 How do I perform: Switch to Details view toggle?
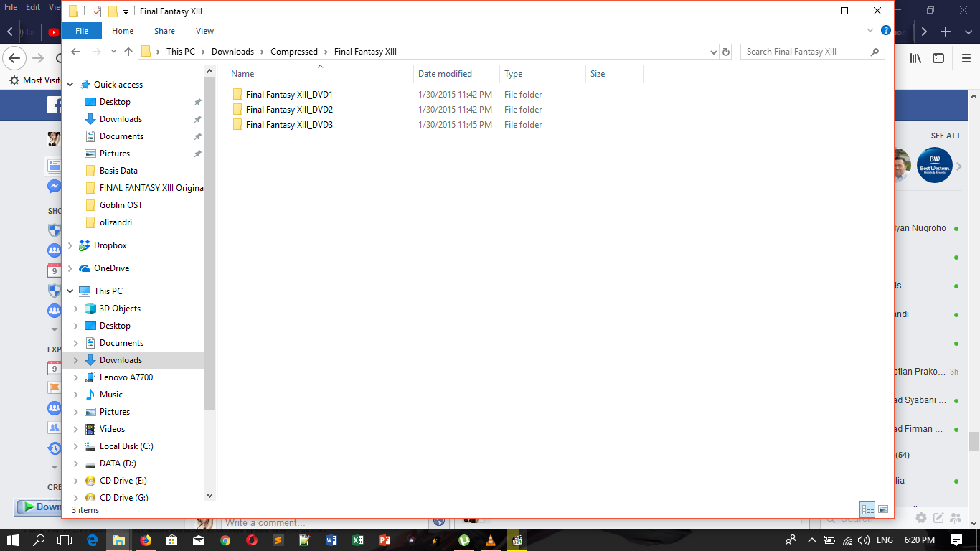[867, 509]
